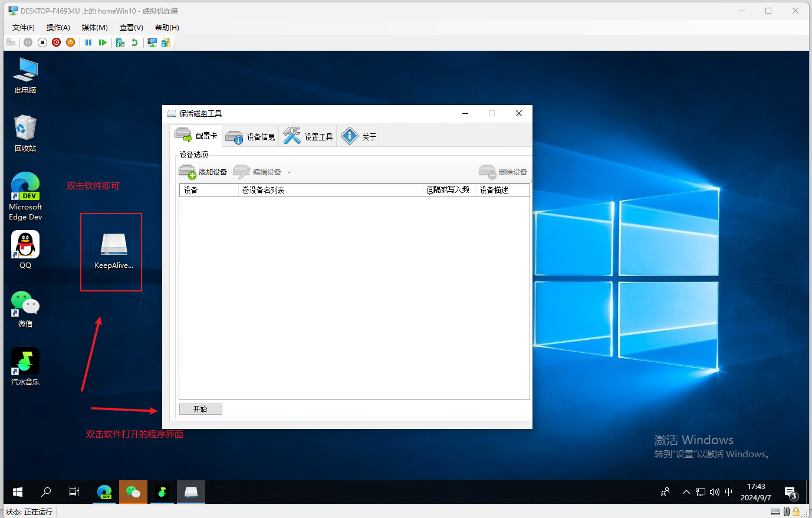Viewport: 812px width, 518px height.
Task: Click inside the empty device list area
Action: click(x=354, y=298)
